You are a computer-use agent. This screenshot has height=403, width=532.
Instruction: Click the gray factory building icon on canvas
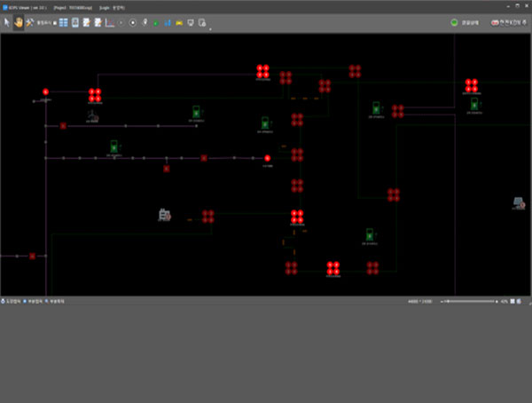[x=164, y=215]
